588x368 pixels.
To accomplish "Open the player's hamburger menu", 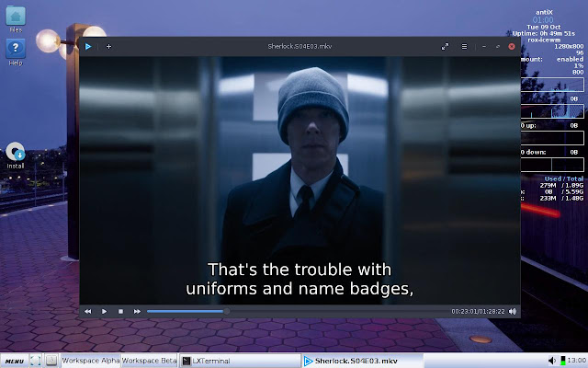I will point(464,47).
